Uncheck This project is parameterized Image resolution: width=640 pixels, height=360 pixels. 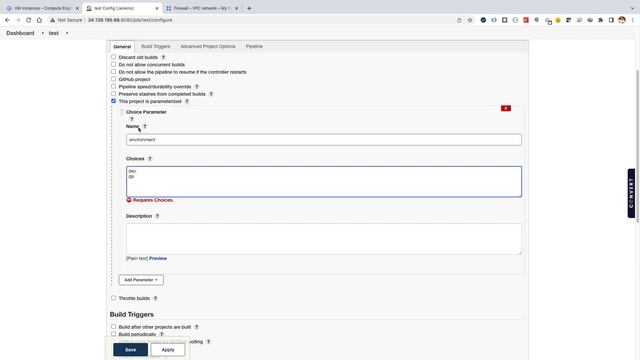pos(113,101)
